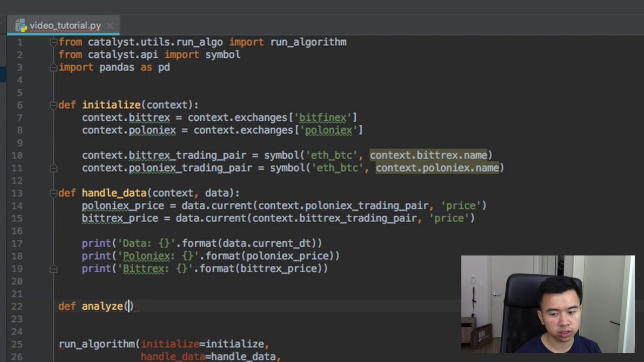Click line number 6 in the gutter
This screenshot has width=644, height=362.
[20, 105]
